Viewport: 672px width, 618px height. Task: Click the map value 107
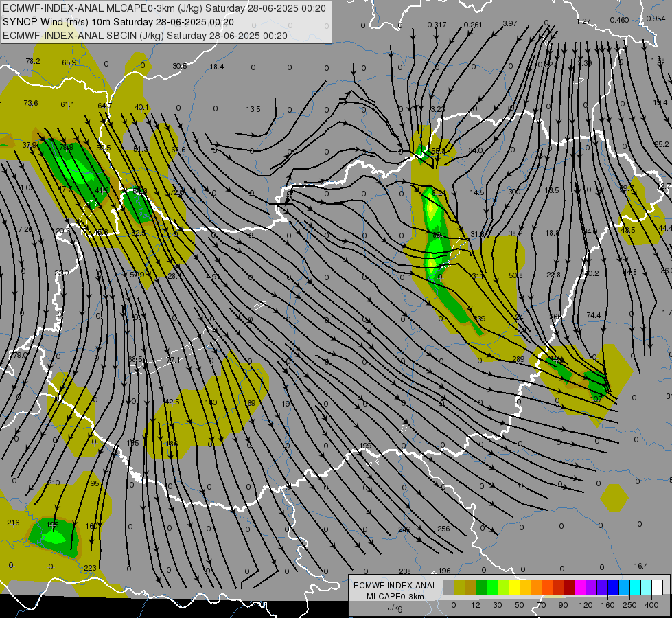tap(596, 399)
